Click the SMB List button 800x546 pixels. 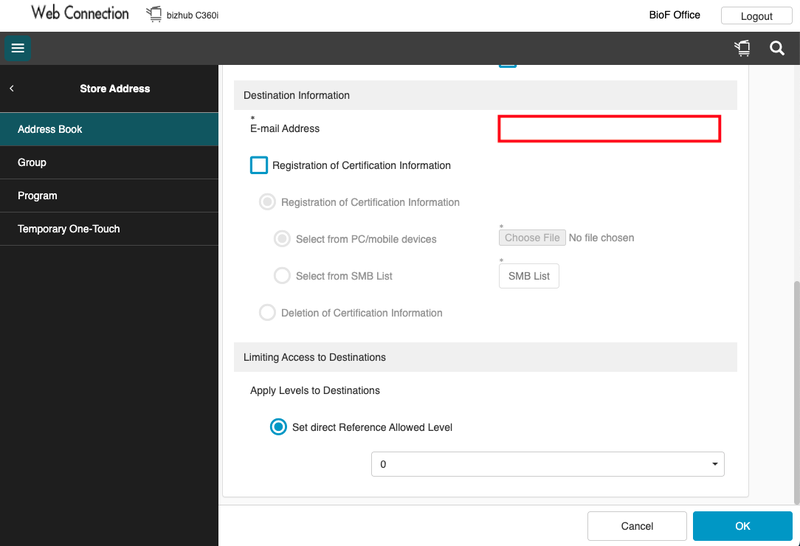coord(529,276)
